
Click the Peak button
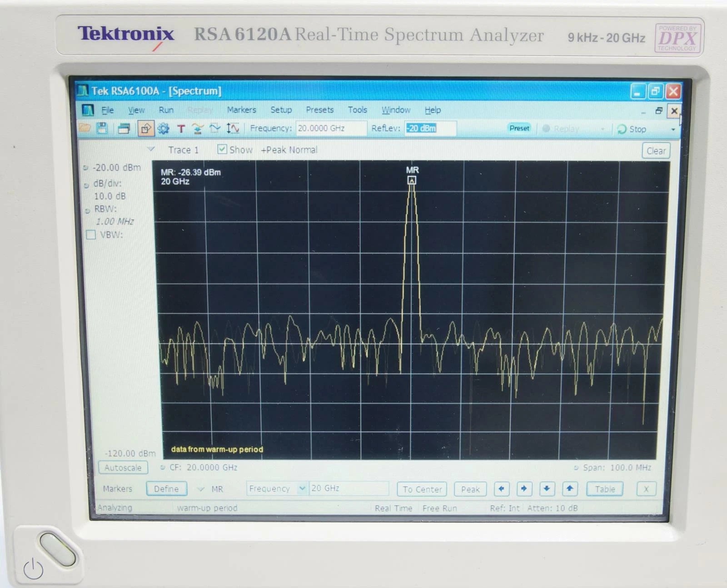(x=470, y=489)
